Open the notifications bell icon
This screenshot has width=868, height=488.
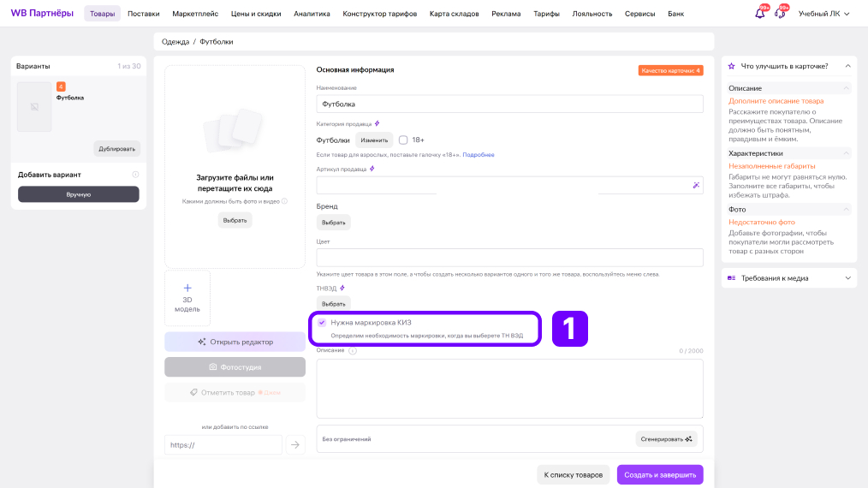pyautogui.click(x=759, y=14)
